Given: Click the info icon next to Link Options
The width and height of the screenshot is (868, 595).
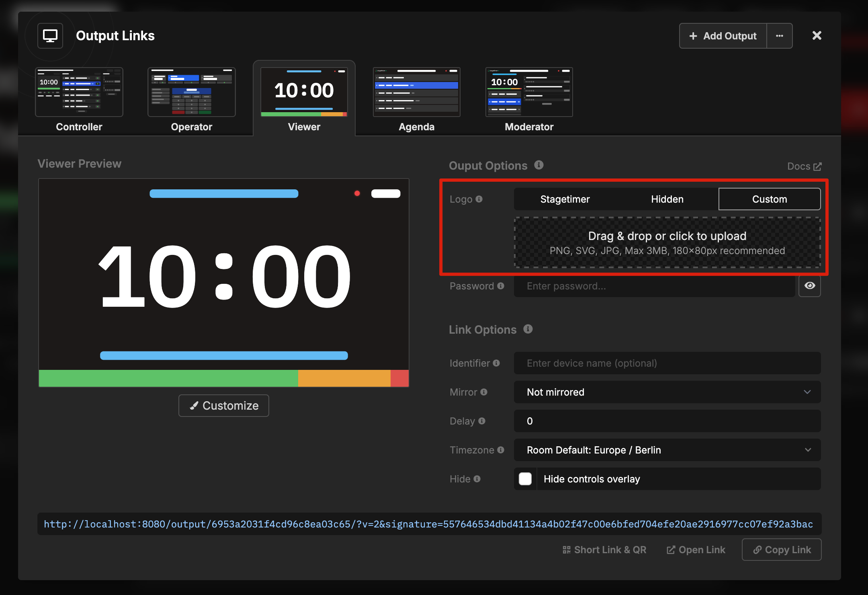Looking at the screenshot, I should 527,329.
